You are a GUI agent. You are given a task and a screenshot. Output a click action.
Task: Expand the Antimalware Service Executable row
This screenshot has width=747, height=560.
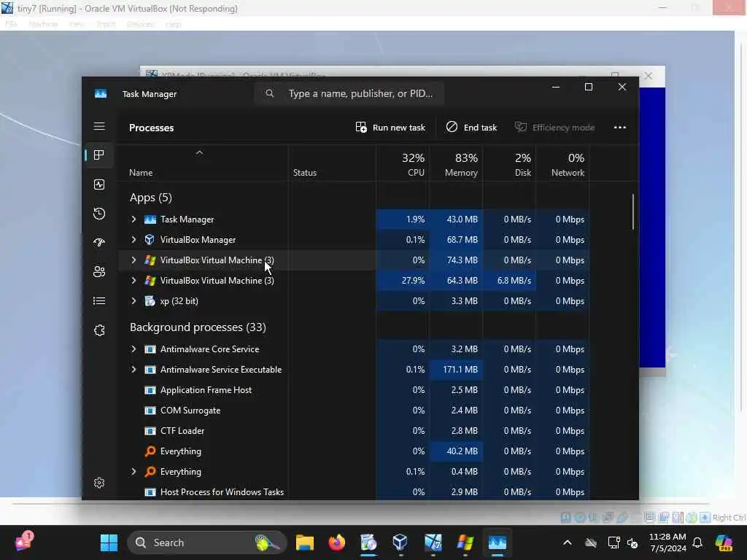(x=133, y=370)
